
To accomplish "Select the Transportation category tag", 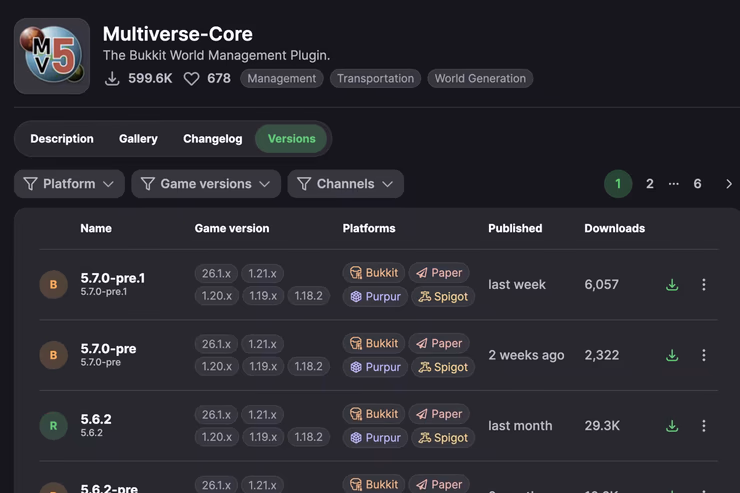I will click(375, 78).
